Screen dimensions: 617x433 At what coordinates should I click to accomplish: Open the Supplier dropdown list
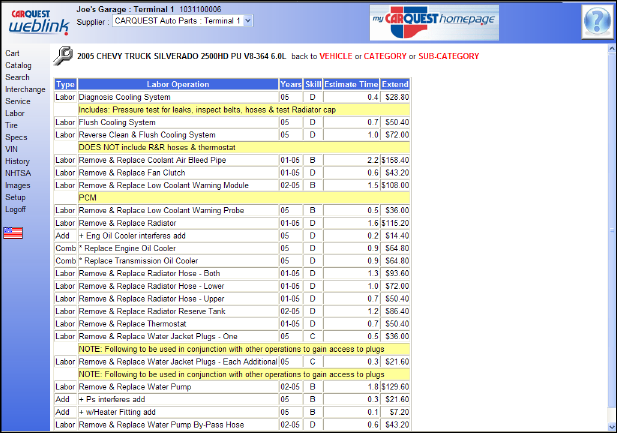183,21
